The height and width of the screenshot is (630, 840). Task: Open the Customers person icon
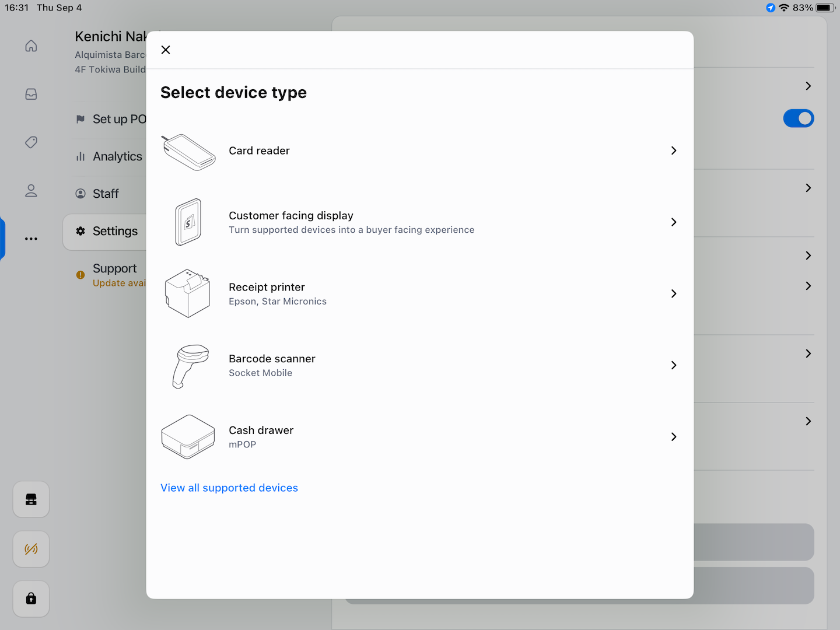[x=32, y=191]
